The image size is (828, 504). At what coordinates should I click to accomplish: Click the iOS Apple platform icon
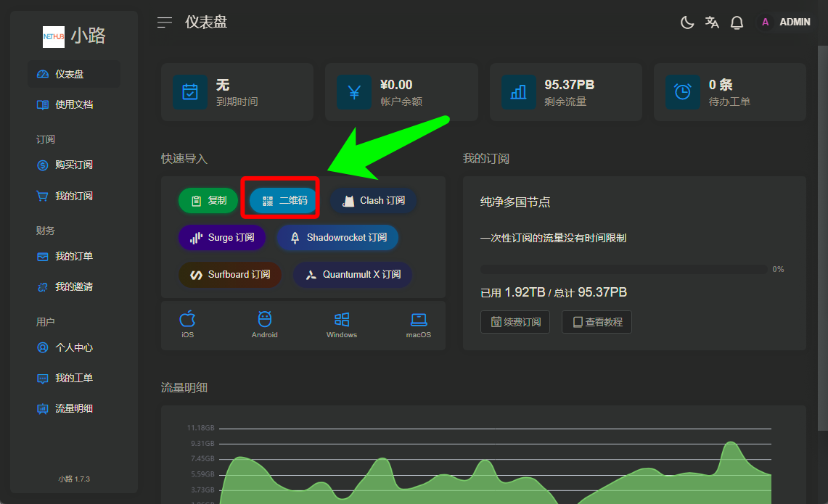[x=187, y=324]
